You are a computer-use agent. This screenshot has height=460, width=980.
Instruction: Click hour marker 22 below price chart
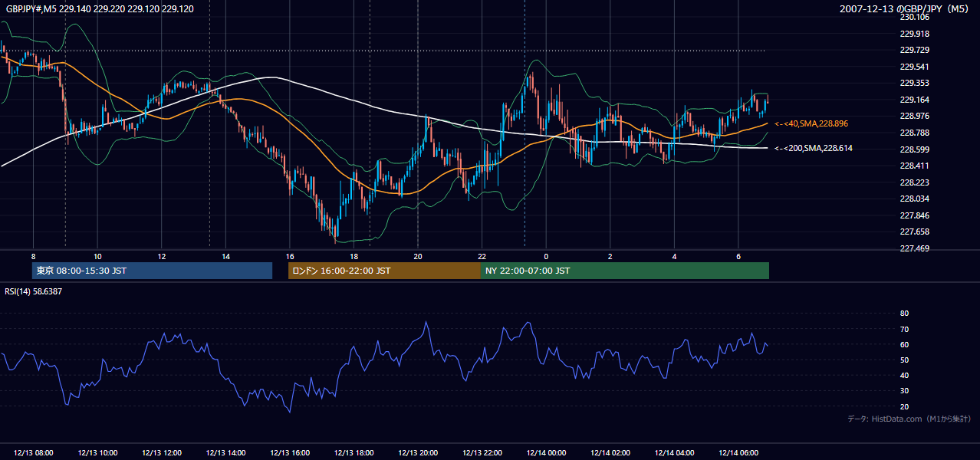pyautogui.click(x=482, y=256)
